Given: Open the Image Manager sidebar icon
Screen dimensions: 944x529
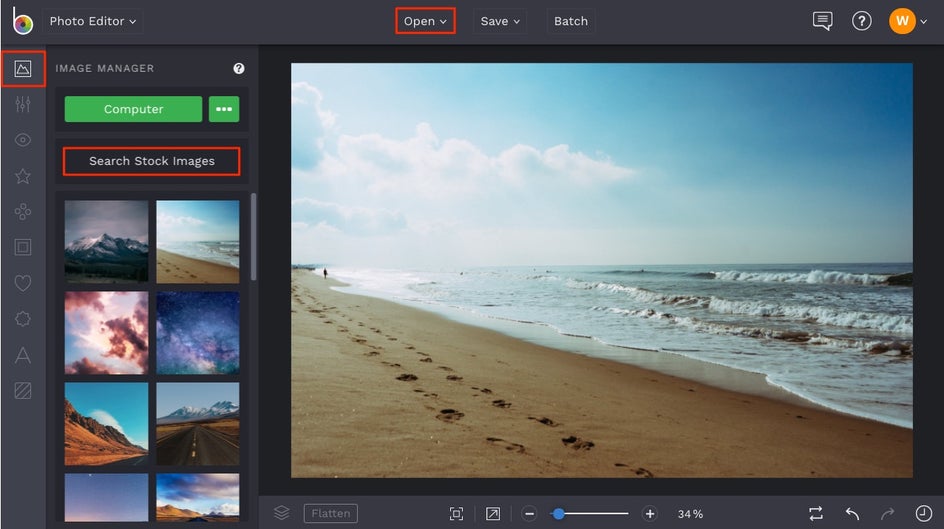Looking at the screenshot, I should (23, 69).
